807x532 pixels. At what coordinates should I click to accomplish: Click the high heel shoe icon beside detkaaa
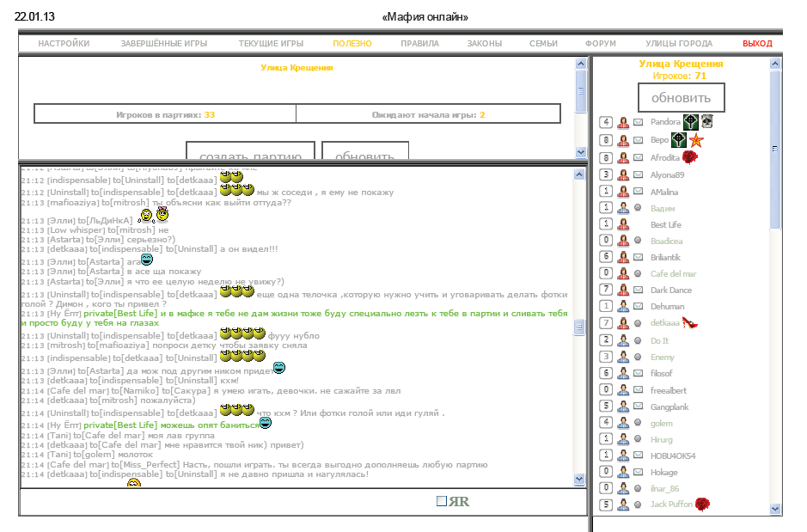click(x=689, y=323)
